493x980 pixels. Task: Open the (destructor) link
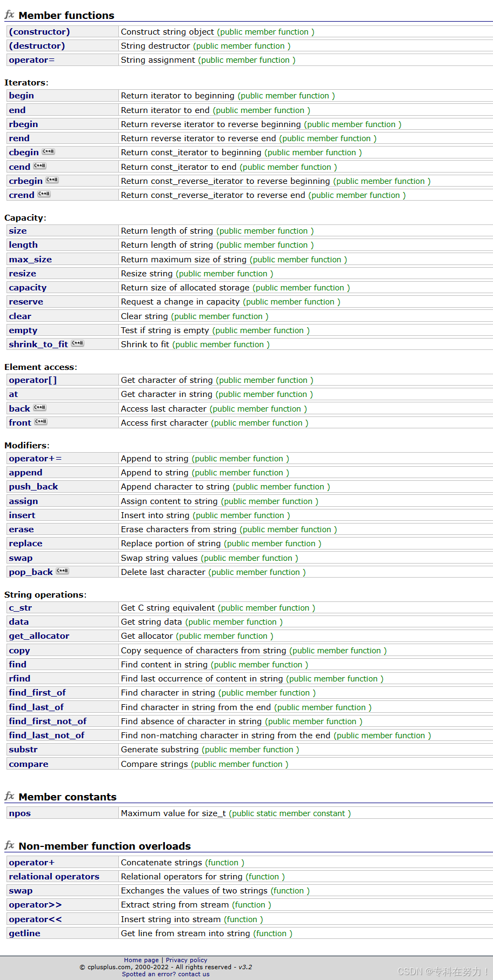tap(37, 46)
